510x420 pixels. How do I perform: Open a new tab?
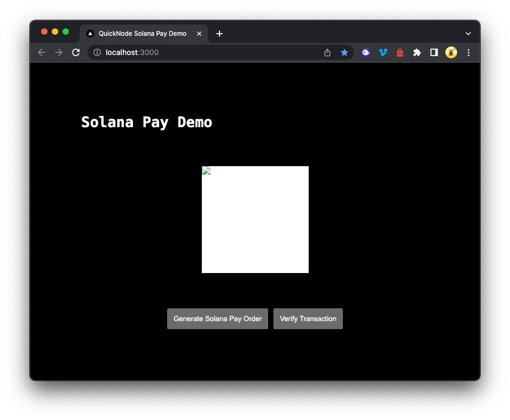pos(219,34)
